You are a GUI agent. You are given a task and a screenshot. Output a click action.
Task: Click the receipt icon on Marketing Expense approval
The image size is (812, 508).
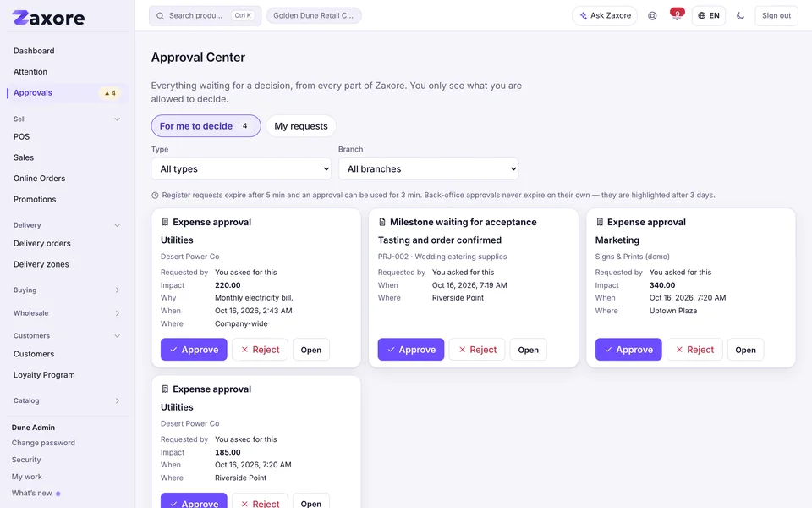click(x=600, y=222)
